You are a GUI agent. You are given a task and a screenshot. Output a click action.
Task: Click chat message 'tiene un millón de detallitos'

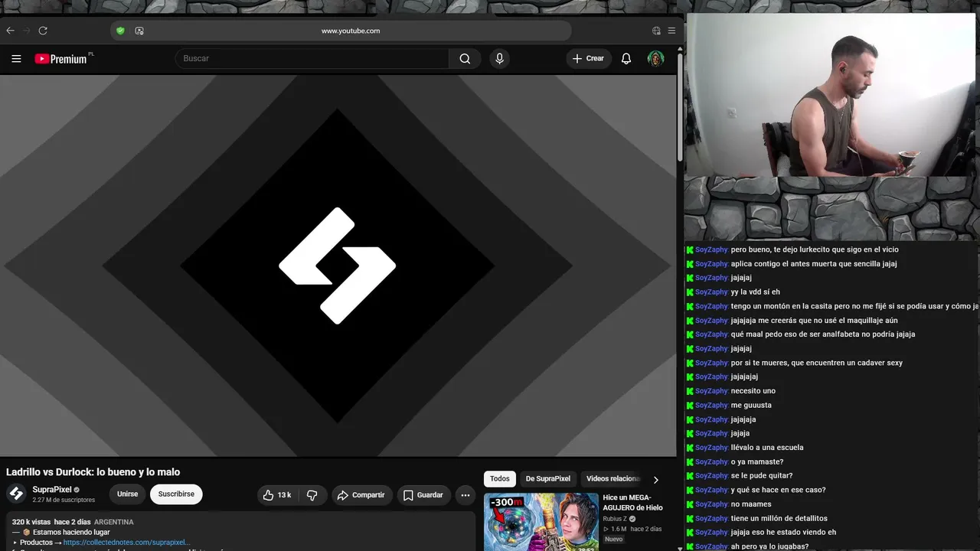coord(779,518)
